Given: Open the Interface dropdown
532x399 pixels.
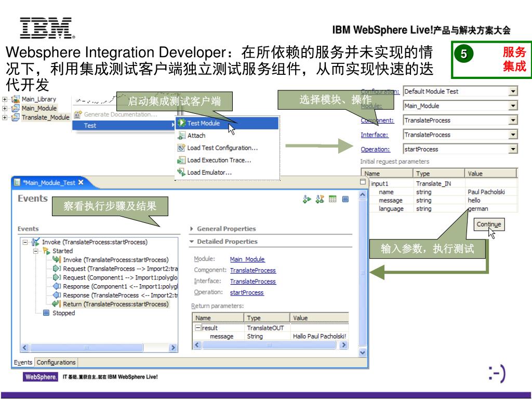Looking at the screenshot, I should click(x=513, y=135).
